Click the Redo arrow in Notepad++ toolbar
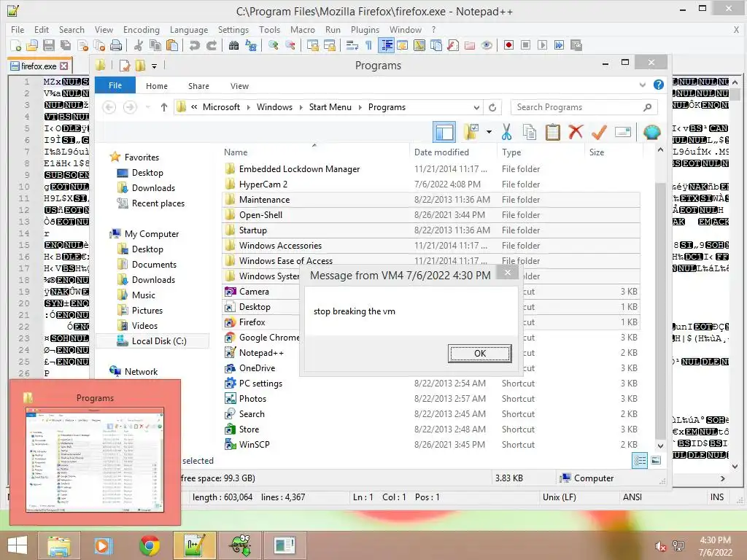747x560 pixels. [x=212, y=45]
